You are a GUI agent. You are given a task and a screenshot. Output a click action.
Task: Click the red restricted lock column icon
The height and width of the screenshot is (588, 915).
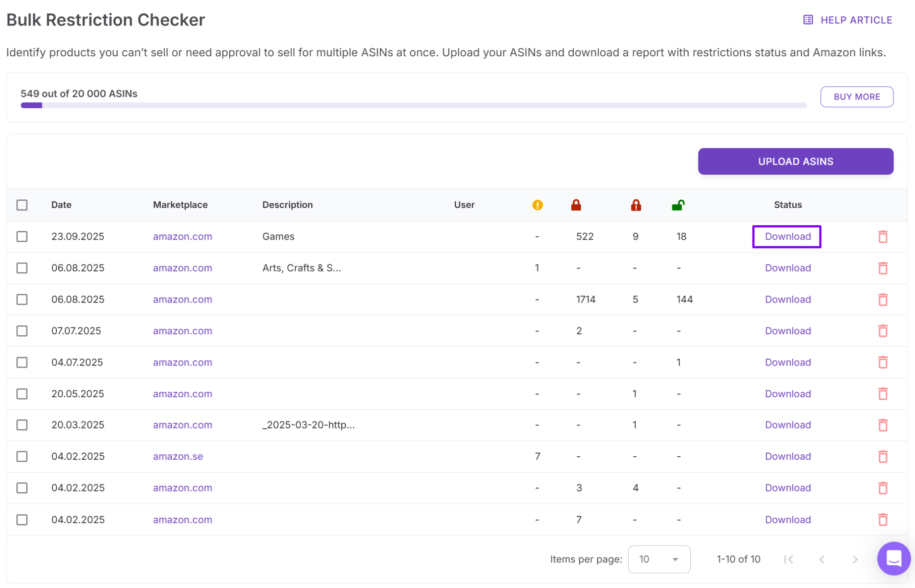[635, 205]
